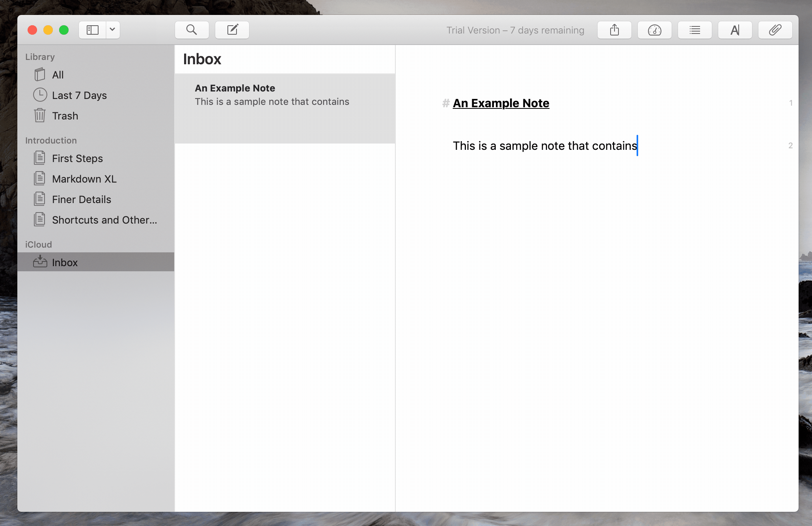Open the share/export toolbar button

(614, 30)
